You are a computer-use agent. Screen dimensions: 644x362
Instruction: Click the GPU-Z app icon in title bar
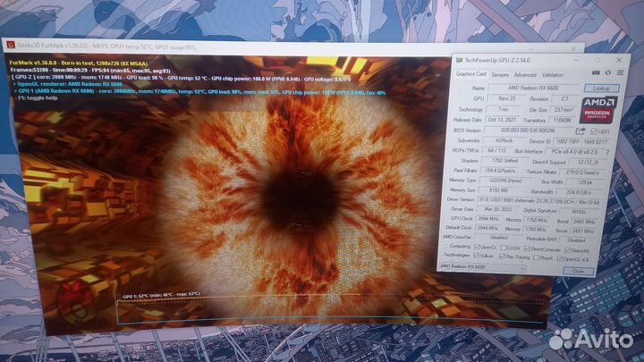pos(460,60)
